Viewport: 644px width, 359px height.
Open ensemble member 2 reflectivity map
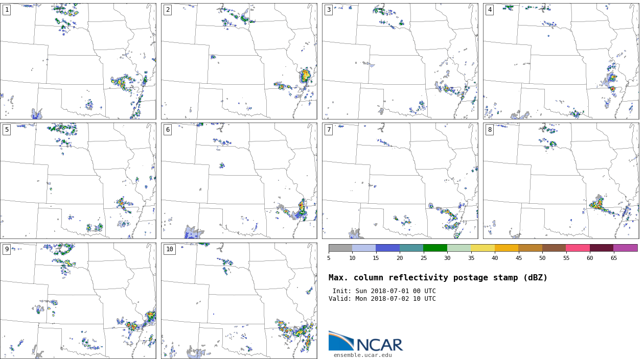239,61
